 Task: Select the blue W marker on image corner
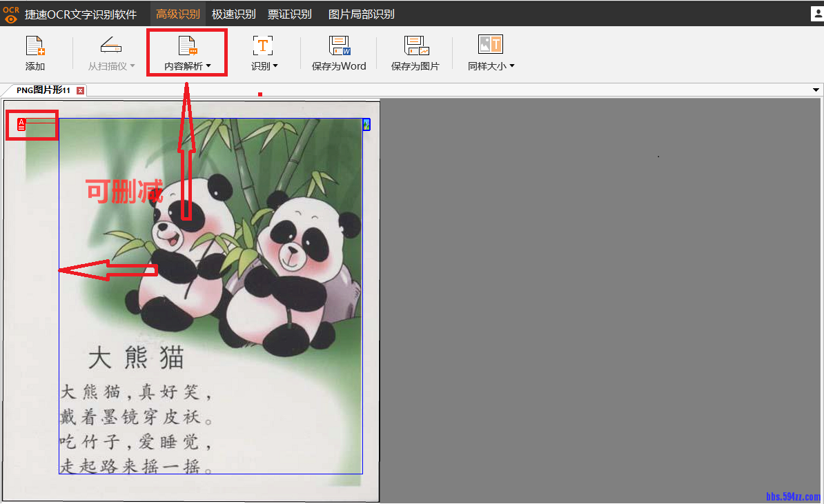coord(366,125)
